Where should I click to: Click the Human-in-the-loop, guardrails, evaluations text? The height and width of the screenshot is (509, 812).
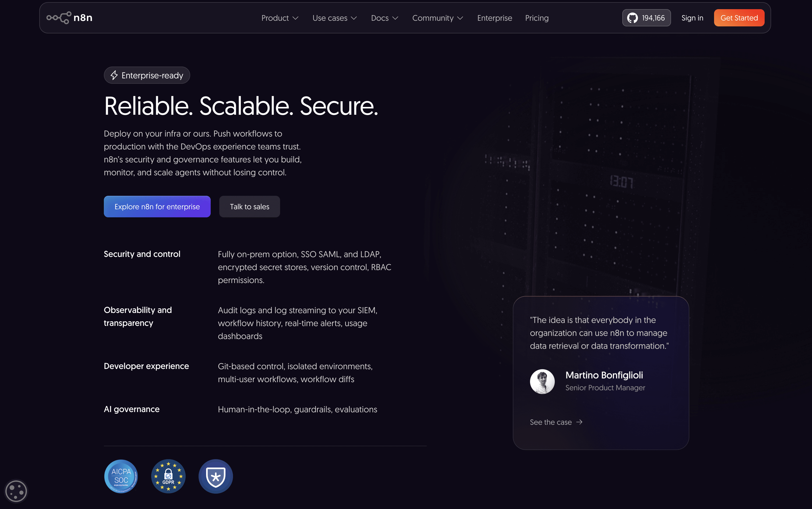[298, 409]
